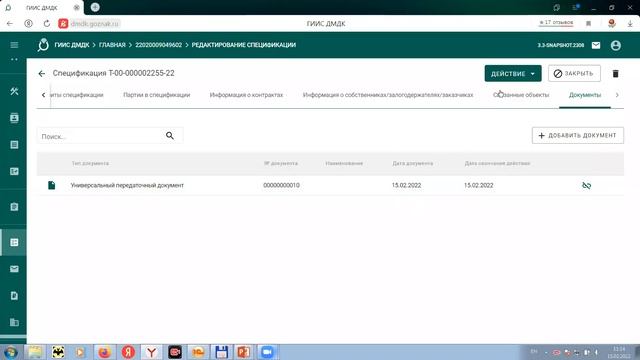Open Zoom from the taskbar
The width and height of the screenshot is (640, 360).
point(267,352)
